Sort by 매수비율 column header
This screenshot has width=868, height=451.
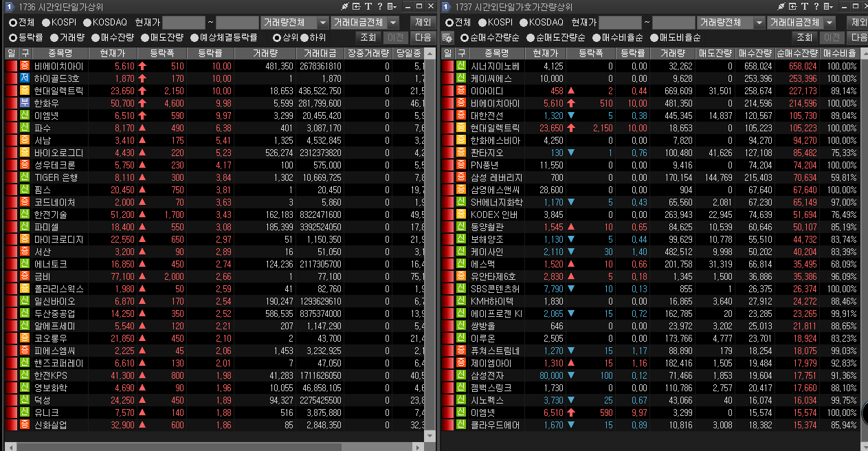[x=839, y=54]
